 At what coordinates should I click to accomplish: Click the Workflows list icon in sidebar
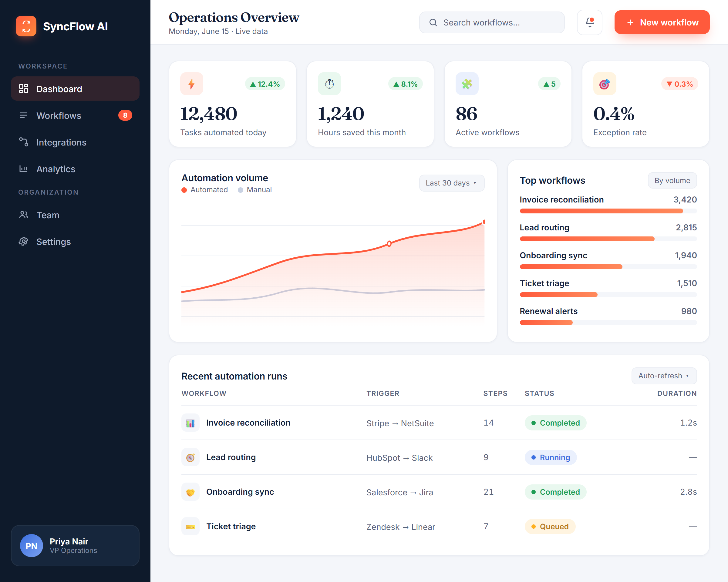[23, 115]
